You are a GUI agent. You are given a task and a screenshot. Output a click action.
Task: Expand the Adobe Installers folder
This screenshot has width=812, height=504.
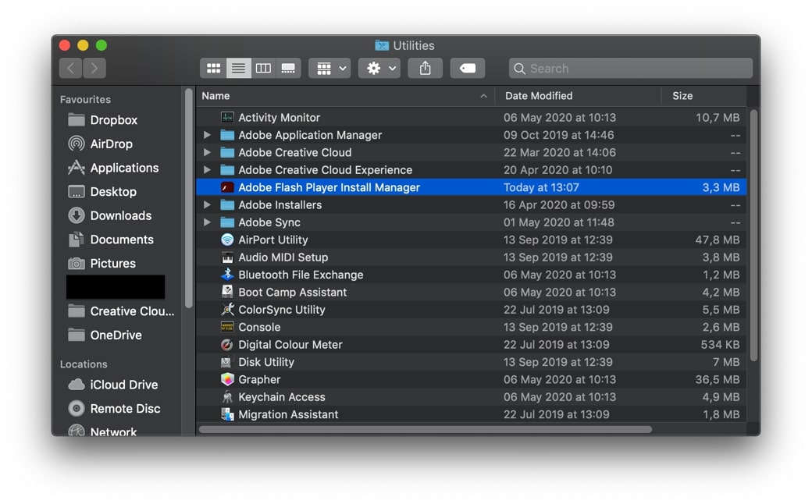pyautogui.click(x=206, y=204)
